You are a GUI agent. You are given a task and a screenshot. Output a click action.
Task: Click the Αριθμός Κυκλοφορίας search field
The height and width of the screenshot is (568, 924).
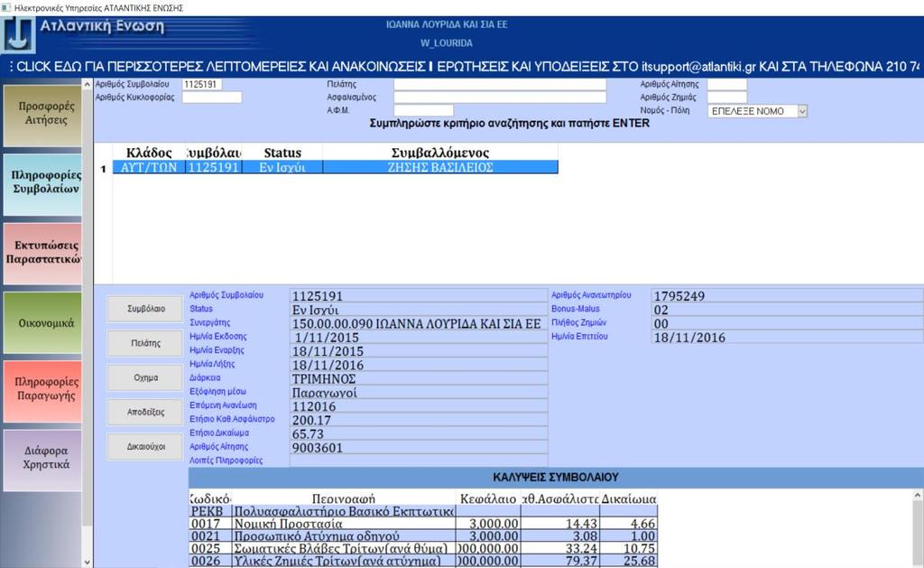[212, 98]
